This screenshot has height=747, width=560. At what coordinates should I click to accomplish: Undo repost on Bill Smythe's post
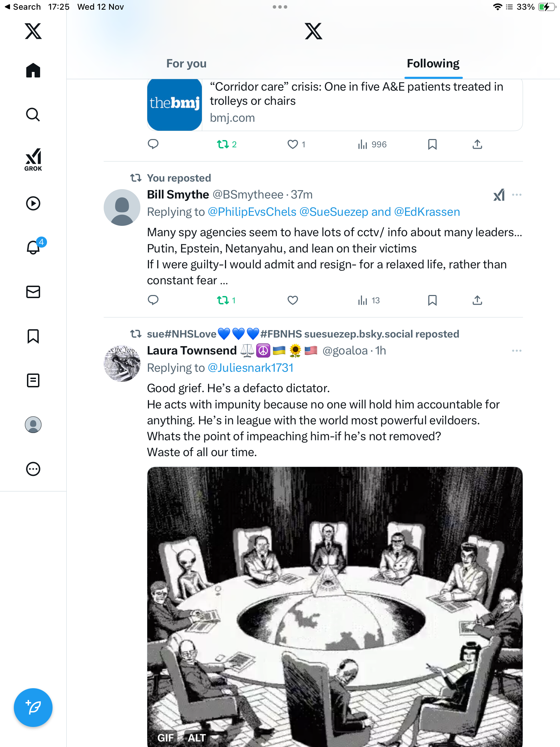[x=223, y=300]
